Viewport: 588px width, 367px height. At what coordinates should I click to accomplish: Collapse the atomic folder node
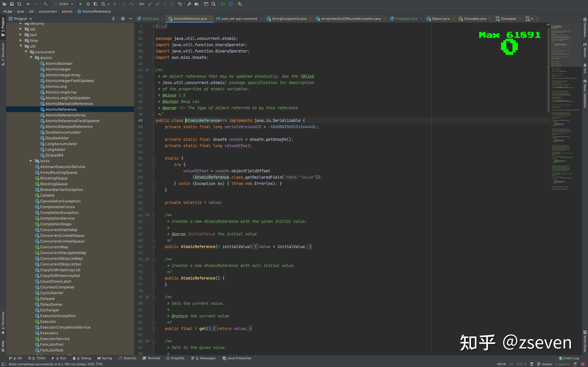pos(31,57)
